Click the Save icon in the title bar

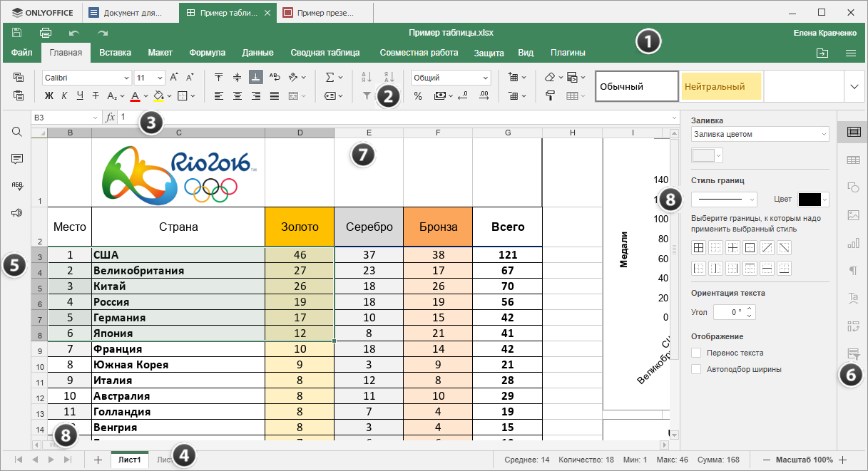tap(17, 33)
